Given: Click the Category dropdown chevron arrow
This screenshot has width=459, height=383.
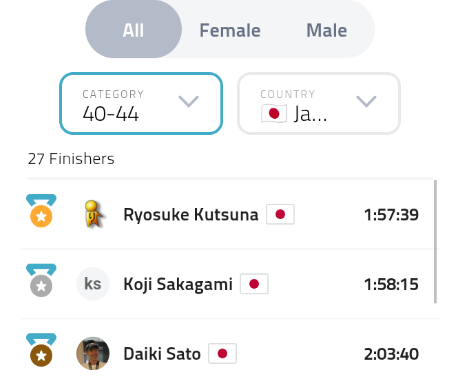Looking at the screenshot, I should [x=189, y=101].
